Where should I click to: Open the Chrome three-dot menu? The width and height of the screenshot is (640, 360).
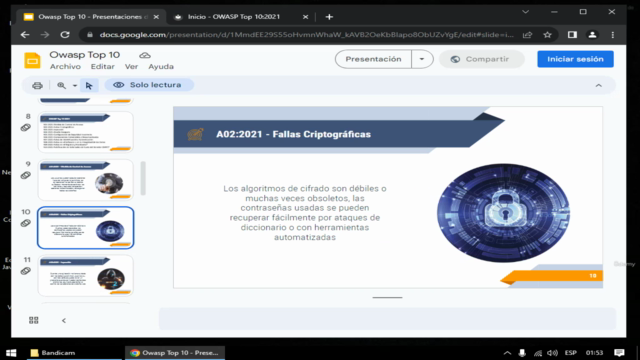tap(612, 35)
